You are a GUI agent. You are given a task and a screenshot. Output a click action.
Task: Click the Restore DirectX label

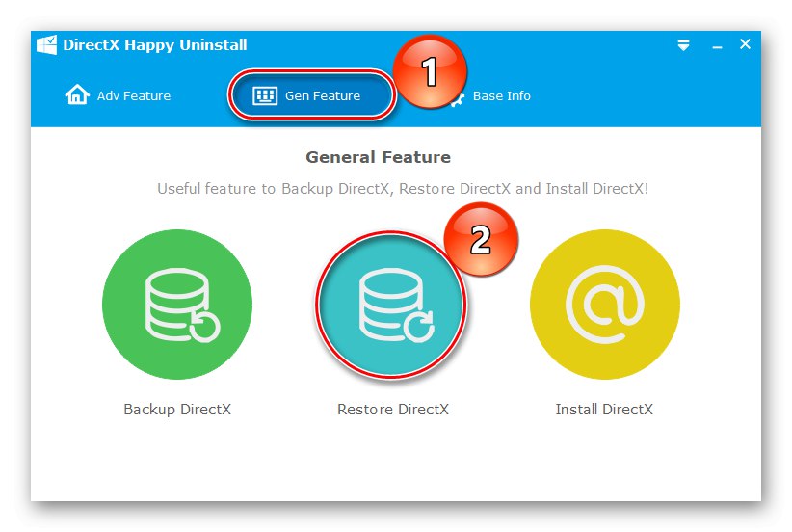tap(393, 410)
